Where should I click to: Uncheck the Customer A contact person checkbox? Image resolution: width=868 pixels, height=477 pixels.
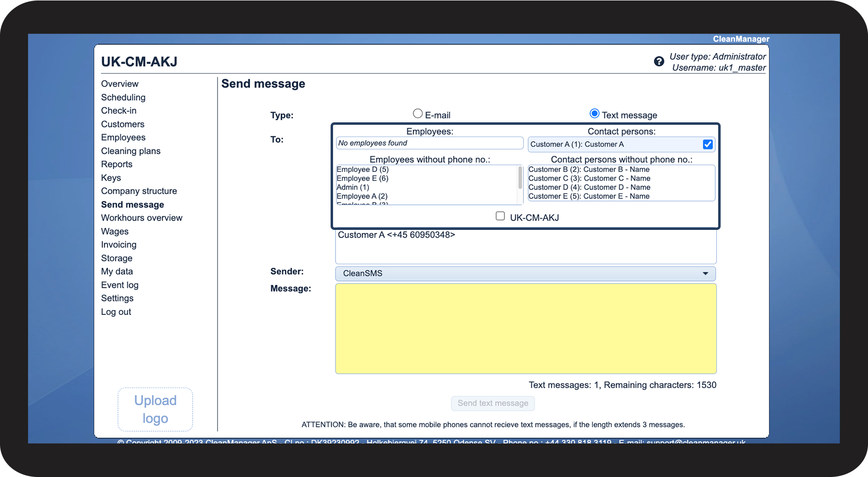pyautogui.click(x=707, y=144)
